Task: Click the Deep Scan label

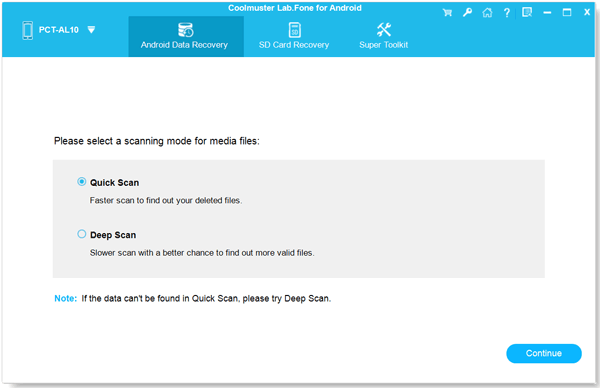Action: point(113,235)
